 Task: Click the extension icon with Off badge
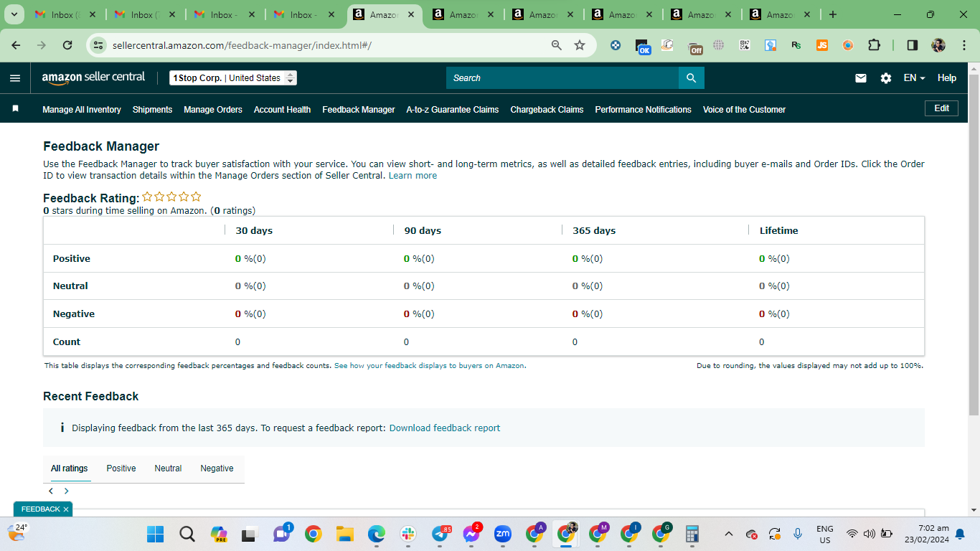tap(694, 47)
